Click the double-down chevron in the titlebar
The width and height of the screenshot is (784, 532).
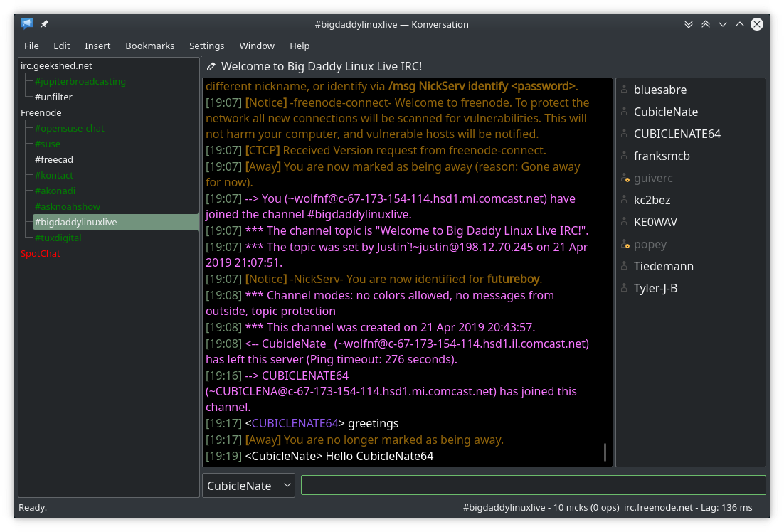[x=689, y=23]
